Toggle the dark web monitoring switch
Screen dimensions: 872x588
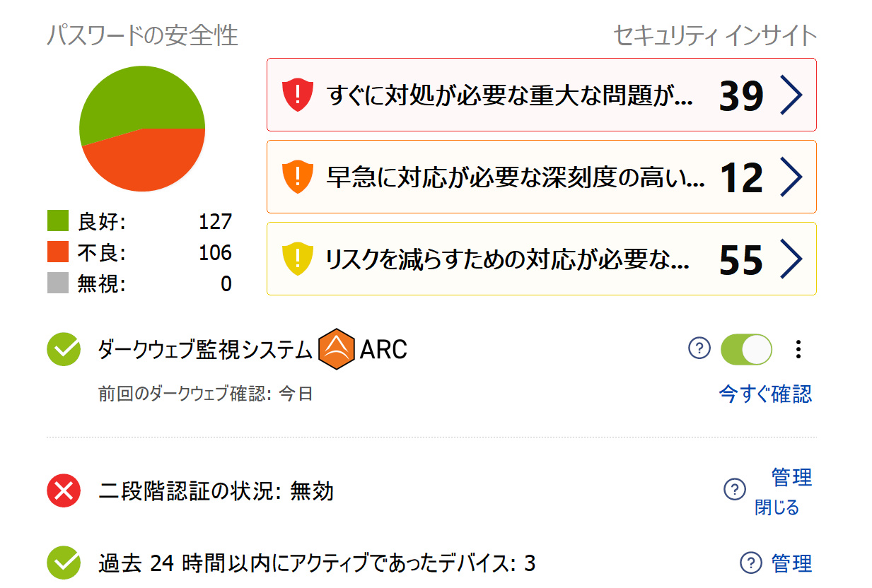(746, 349)
